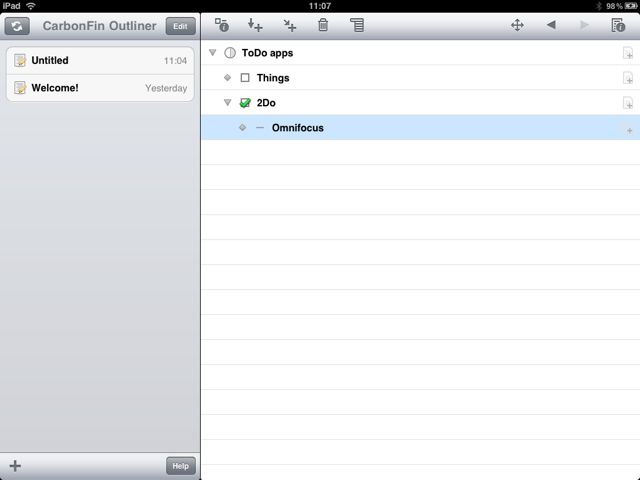Tap the diamond bullet beside Omnifocus

click(x=242, y=127)
